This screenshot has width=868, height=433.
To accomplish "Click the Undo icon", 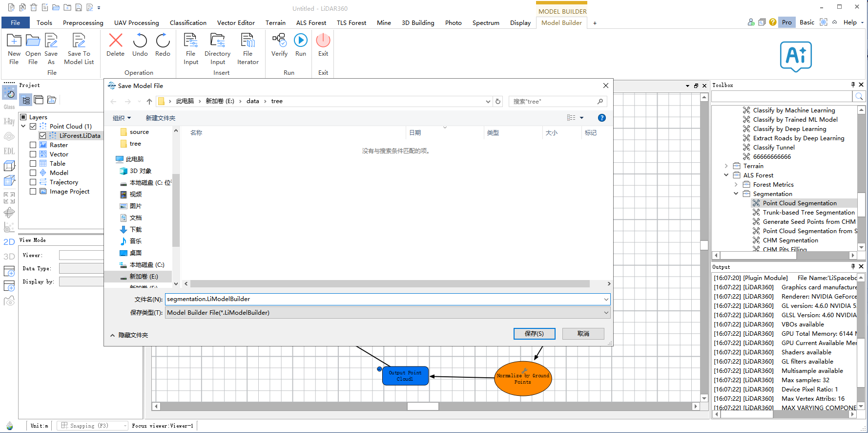I will click(x=140, y=41).
